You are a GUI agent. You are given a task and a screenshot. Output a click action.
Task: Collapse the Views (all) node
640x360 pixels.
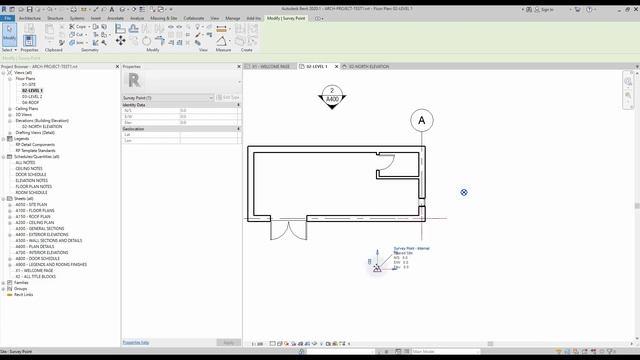click(x=4, y=73)
